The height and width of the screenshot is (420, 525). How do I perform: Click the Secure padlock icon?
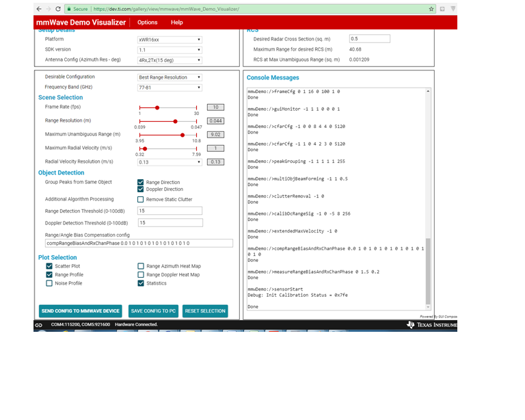pos(69,9)
